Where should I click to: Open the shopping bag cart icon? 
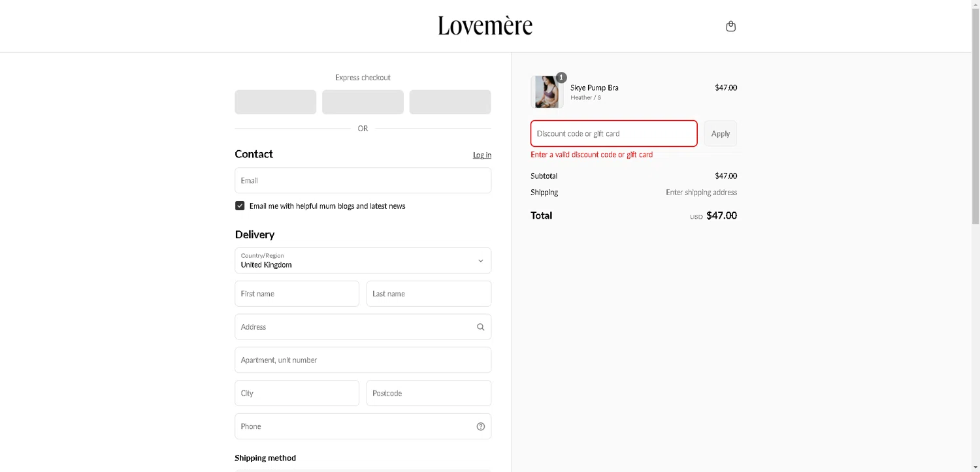pos(730,26)
